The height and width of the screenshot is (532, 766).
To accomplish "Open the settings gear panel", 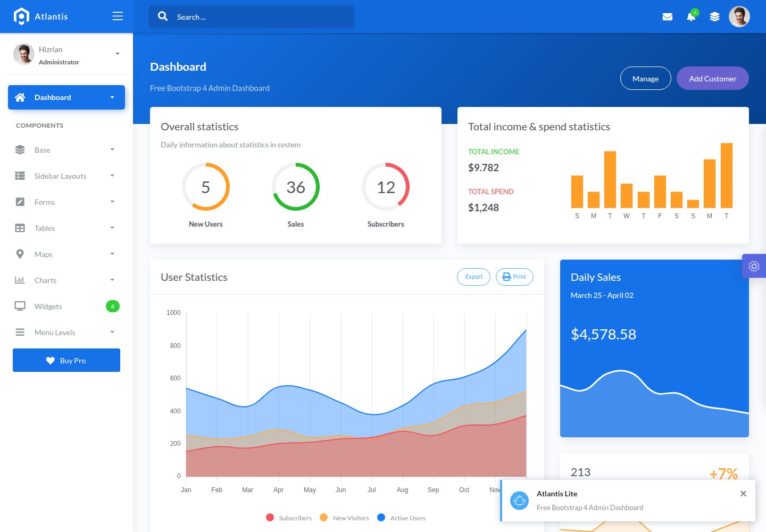I will pyautogui.click(x=754, y=266).
